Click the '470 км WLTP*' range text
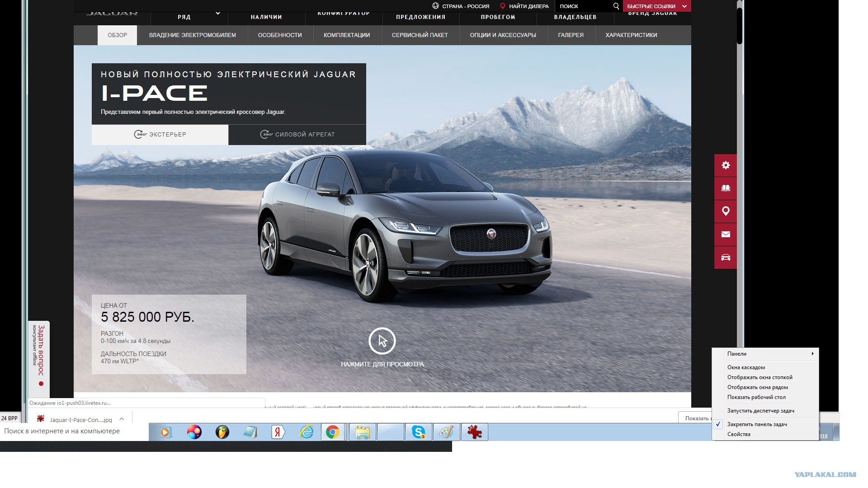Image resolution: width=868 pixels, height=488 pixels. click(x=120, y=361)
